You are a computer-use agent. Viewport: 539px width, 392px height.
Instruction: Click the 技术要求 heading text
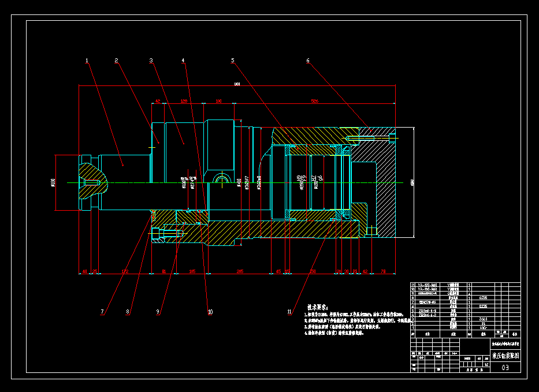point(318,307)
